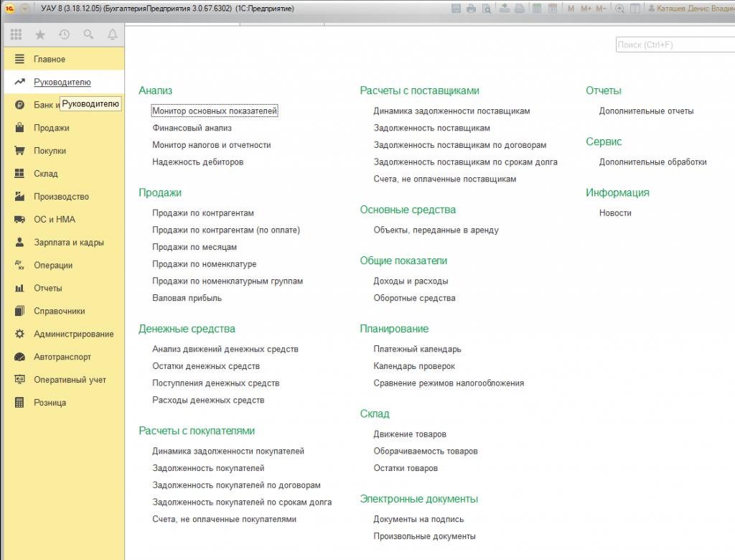
Task: Open the Новости link
Action: pos(615,213)
